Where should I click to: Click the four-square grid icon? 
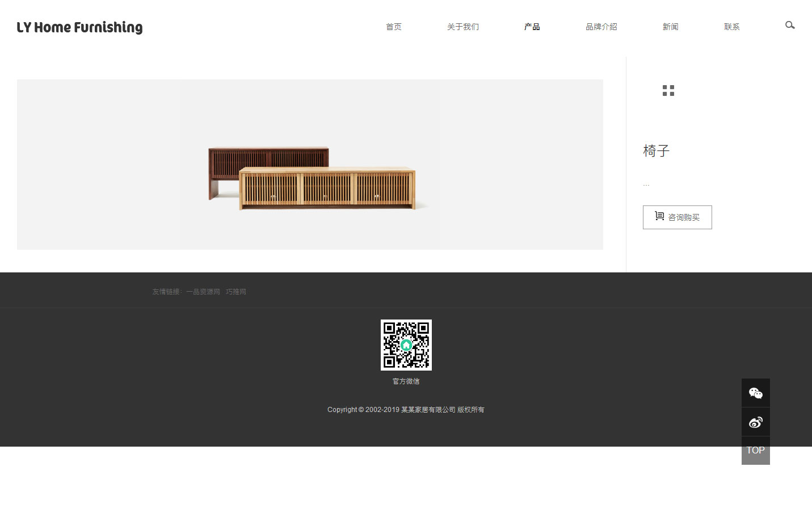668,91
